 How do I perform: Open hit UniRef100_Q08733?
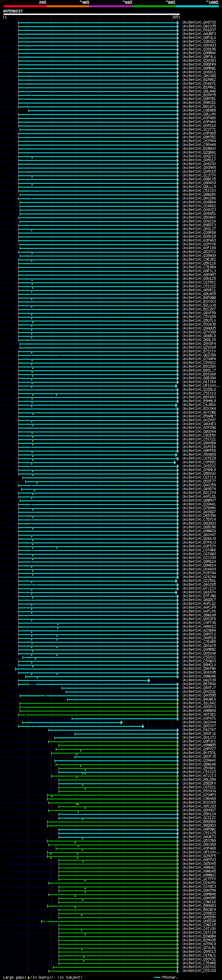click(199, 23)
